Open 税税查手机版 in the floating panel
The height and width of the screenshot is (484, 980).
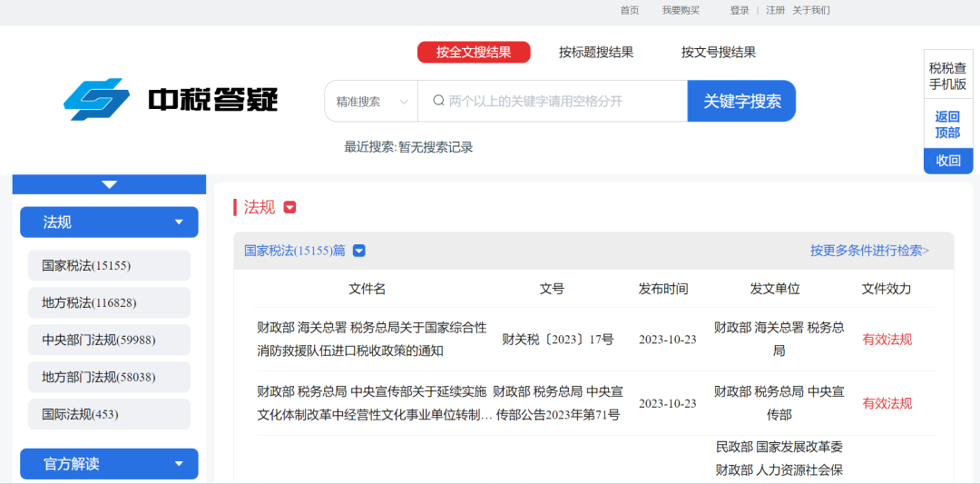[948, 76]
